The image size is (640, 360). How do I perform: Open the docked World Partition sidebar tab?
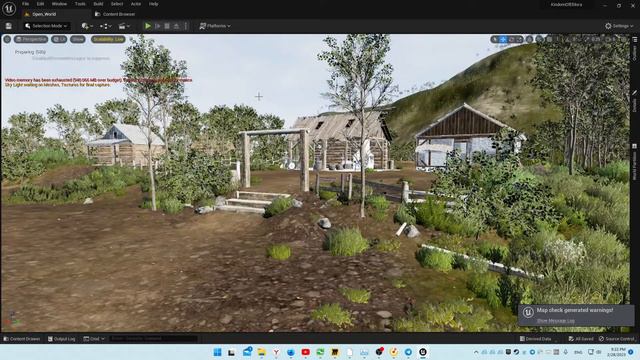pos(635,162)
